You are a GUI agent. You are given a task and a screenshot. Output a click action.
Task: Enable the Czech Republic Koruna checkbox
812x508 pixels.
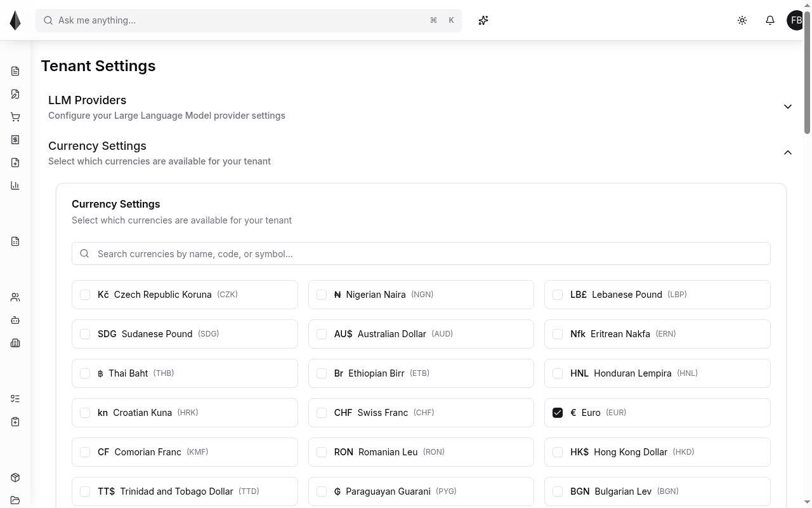click(x=85, y=295)
